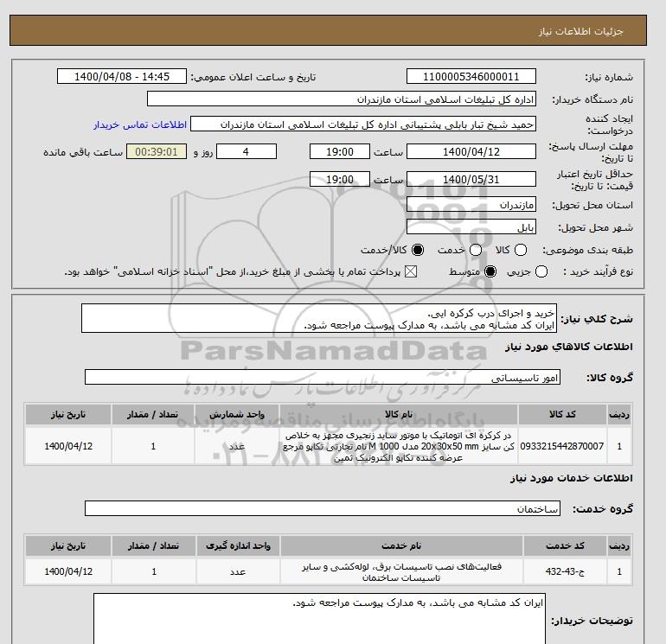Select the جزیی purchase type radio

541,271
